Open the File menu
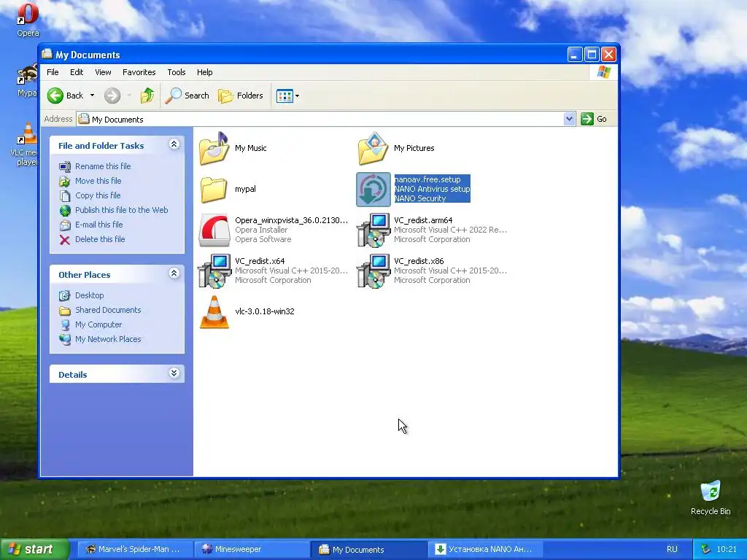This screenshot has height=560, width=747. point(53,72)
